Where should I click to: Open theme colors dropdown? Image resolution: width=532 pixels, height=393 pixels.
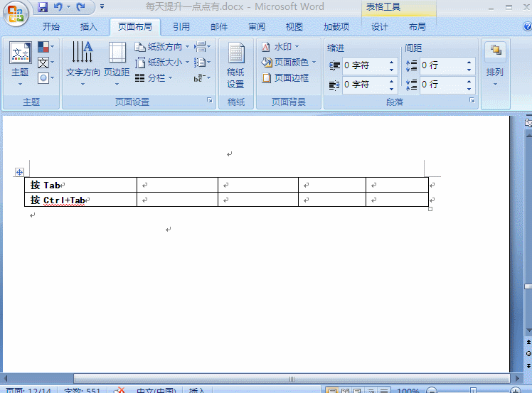point(46,46)
